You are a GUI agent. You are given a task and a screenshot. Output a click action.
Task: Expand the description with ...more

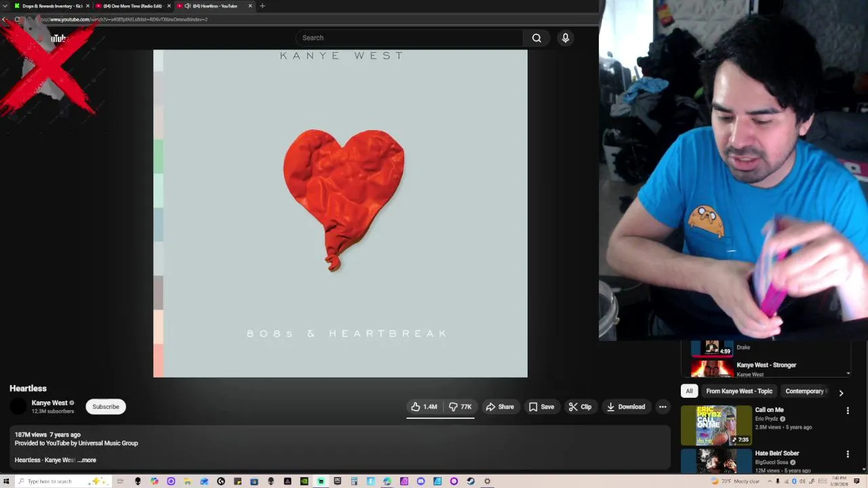[87, 460]
